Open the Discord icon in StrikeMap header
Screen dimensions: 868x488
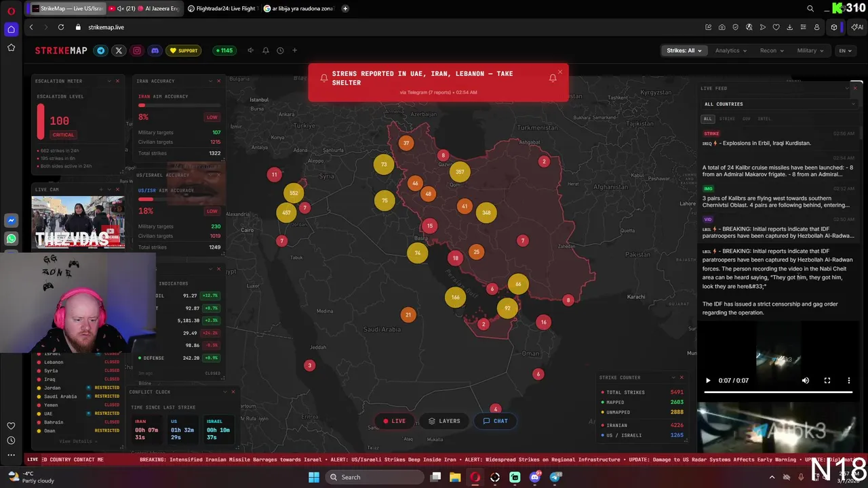(155, 50)
